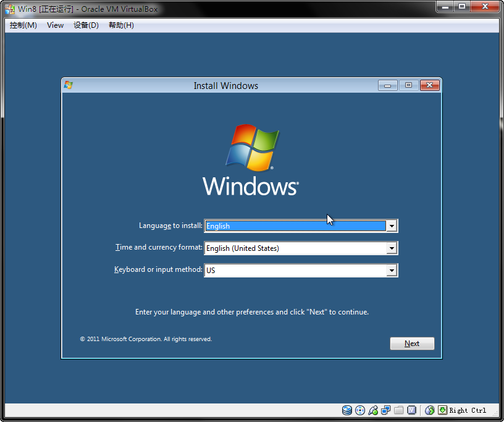Image resolution: width=504 pixels, height=422 pixels.
Task: Click the USB devices status icon
Action: tap(373, 410)
